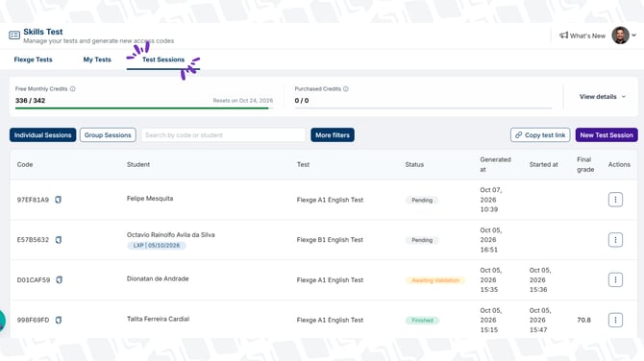The width and height of the screenshot is (644, 361).
Task: Create a New Test Session
Action: [607, 135]
